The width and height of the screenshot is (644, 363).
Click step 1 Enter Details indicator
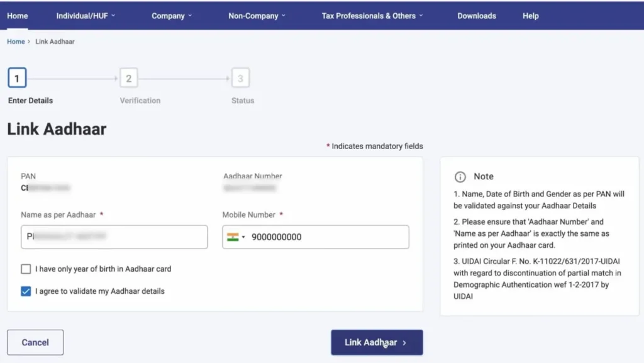pos(17,79)
